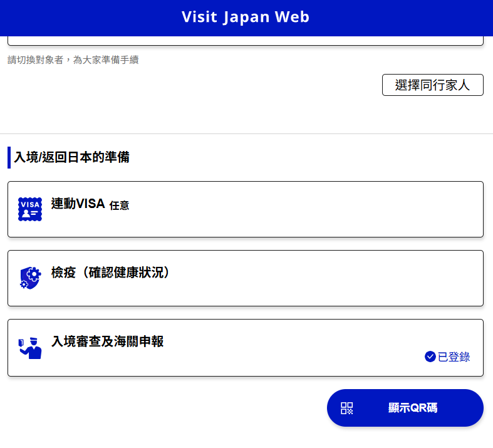Click the immigration officer icon

point(30,348)
